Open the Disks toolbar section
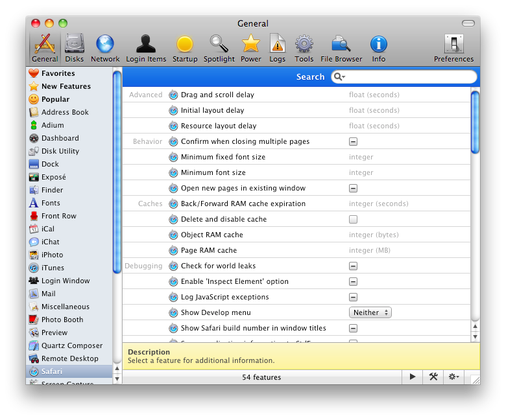The height and width of the screenshot is (420, 506). tap(74, 49)
